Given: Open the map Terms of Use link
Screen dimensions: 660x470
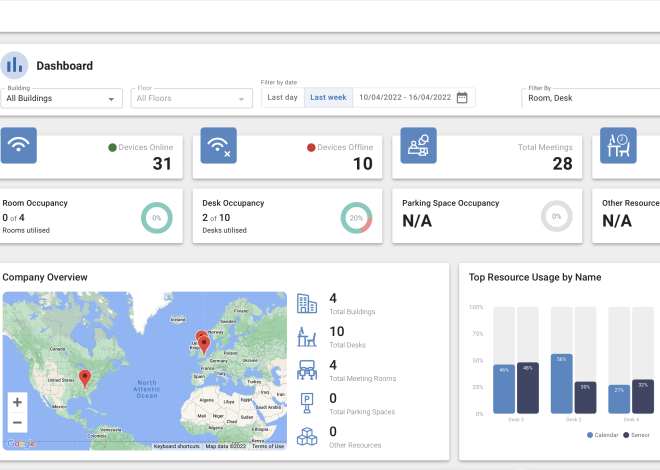Looking at the screenshot, I should click(x=268, y=446).
